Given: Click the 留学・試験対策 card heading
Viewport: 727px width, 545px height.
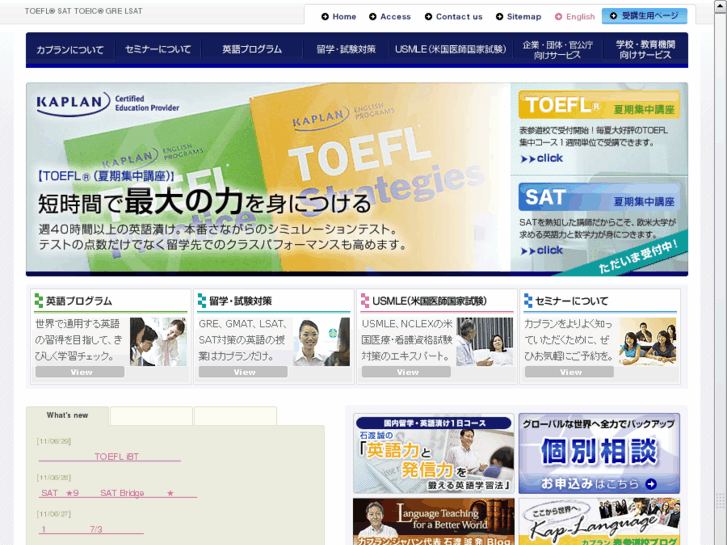Looking at the screenshot, I should coord(240,301).
